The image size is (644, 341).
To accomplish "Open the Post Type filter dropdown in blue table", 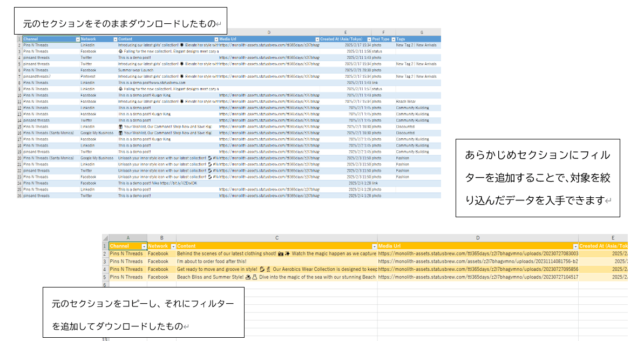I will click(393, 39).
